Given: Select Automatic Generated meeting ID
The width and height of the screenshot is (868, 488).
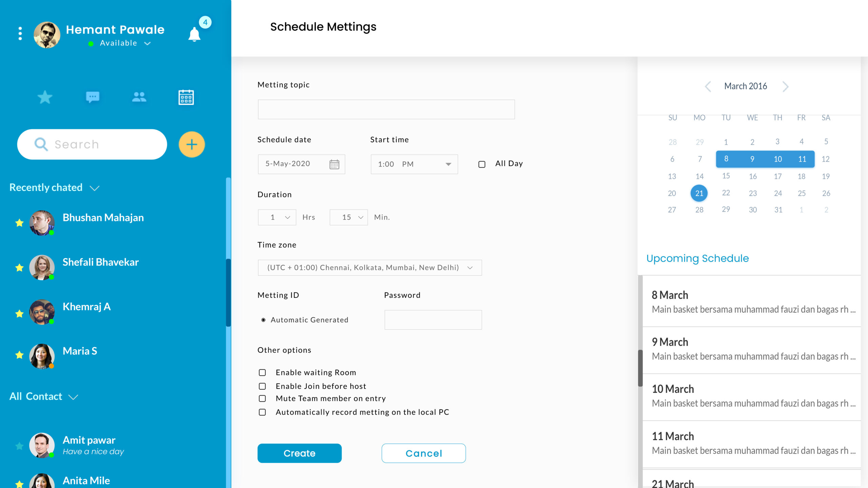Looking at the screenshot, I should pos(263,320).
